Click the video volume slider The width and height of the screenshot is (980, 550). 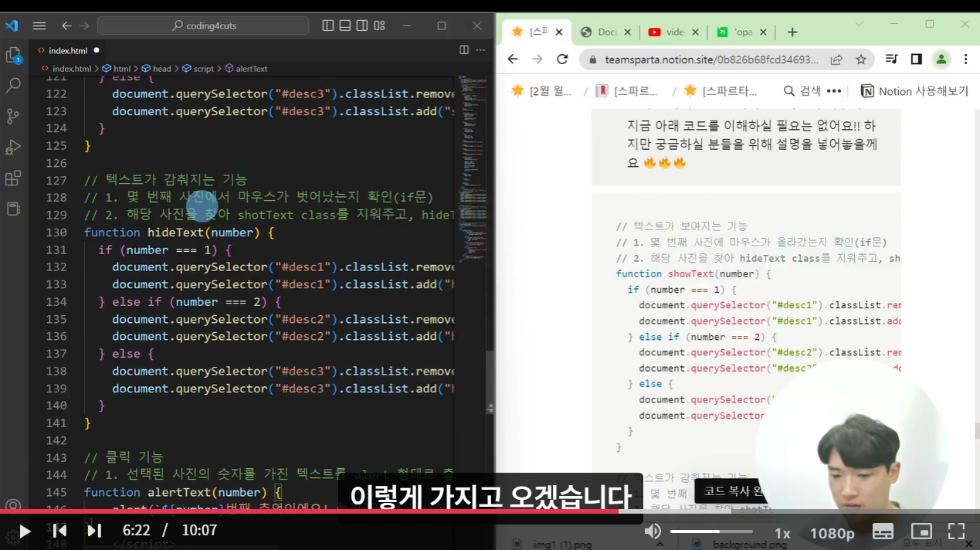click(x=711, y=531)
